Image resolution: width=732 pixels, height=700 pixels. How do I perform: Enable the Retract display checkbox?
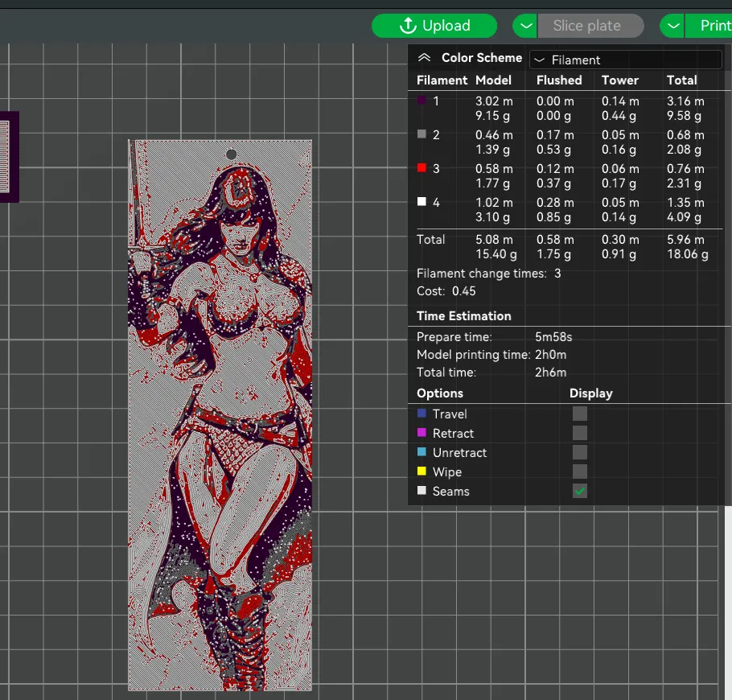click(x=580, y=433)
